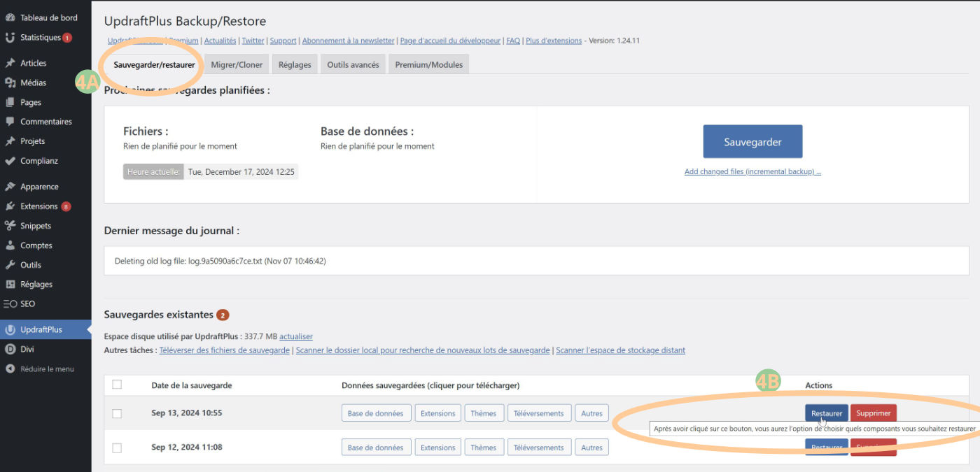Viewport: 980px width, 472px height.
Task: Click Abonnement à la newsletter link
Action: (349, 41)
